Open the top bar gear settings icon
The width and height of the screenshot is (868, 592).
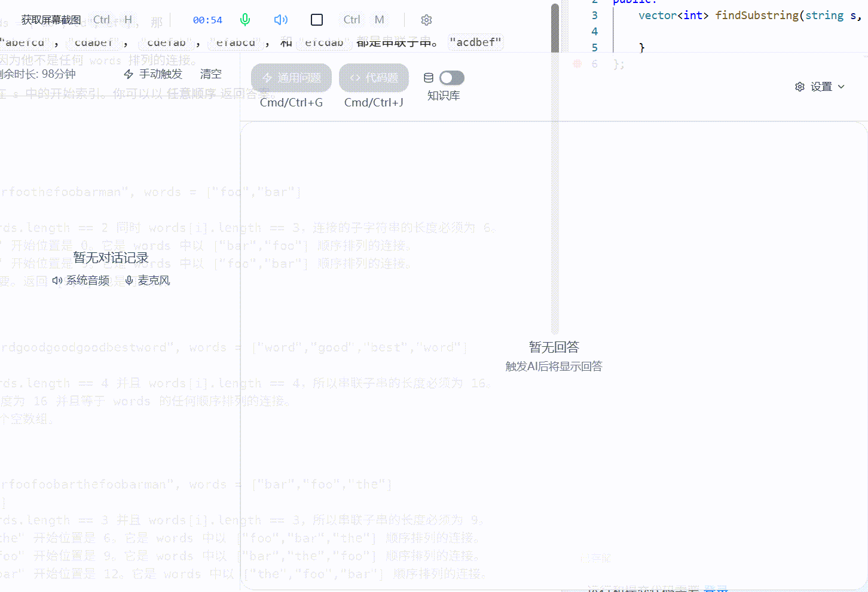coord(426,20)
